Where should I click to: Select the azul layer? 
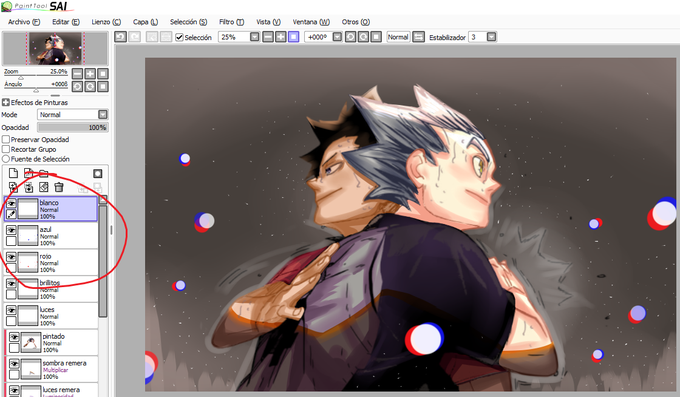click(x=51, y=236)
